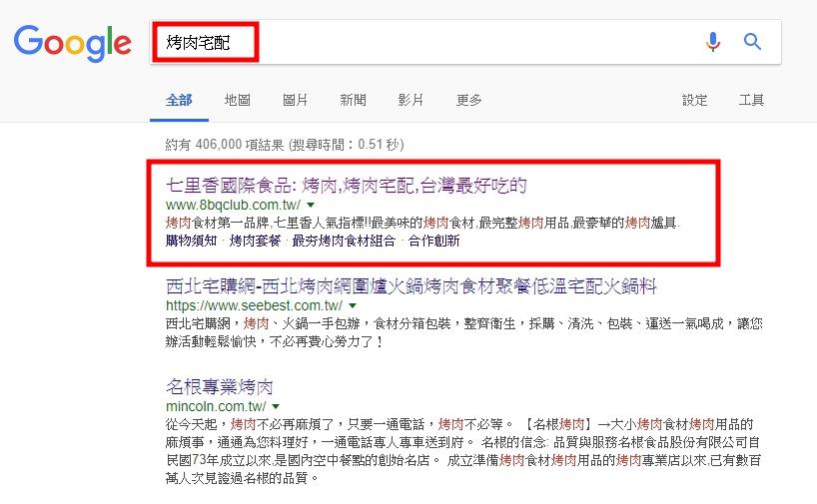
Task: Open 七里香國際食品 result title
Action: click(x=347, y=186)
